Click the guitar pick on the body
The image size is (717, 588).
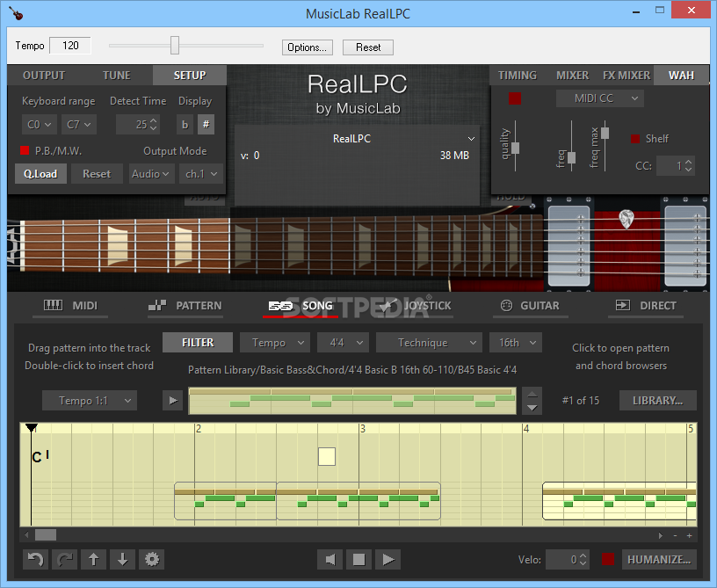(x=626, y=219)
